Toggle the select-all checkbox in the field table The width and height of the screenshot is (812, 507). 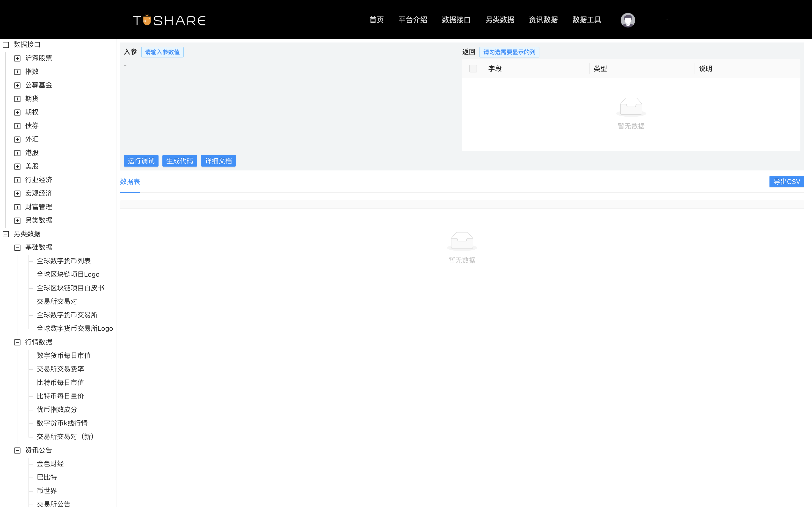click(x=473, y=68)
